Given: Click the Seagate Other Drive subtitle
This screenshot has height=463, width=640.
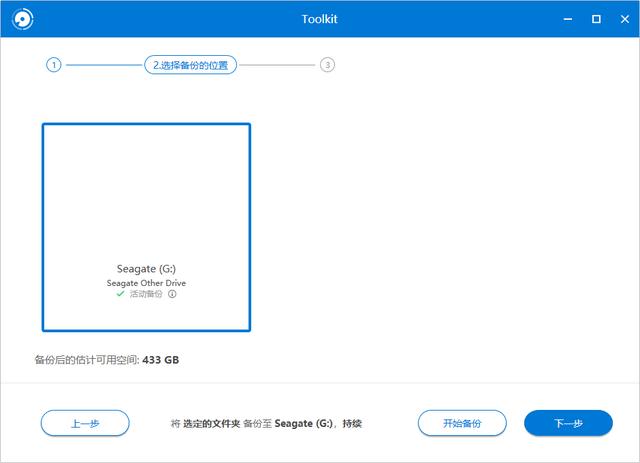Looking at the screenshot, I should [x=146, y=283].
